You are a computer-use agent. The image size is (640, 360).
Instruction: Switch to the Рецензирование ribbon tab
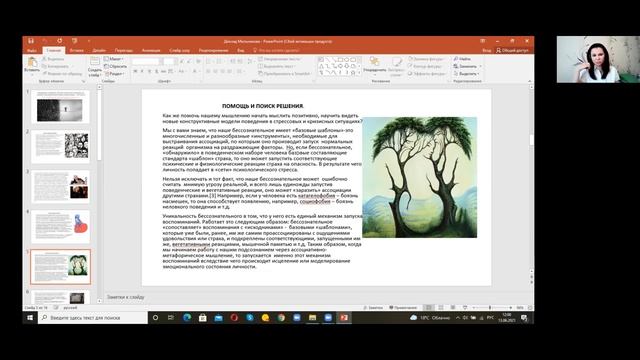pyautogui.click(x=213, y=51)
